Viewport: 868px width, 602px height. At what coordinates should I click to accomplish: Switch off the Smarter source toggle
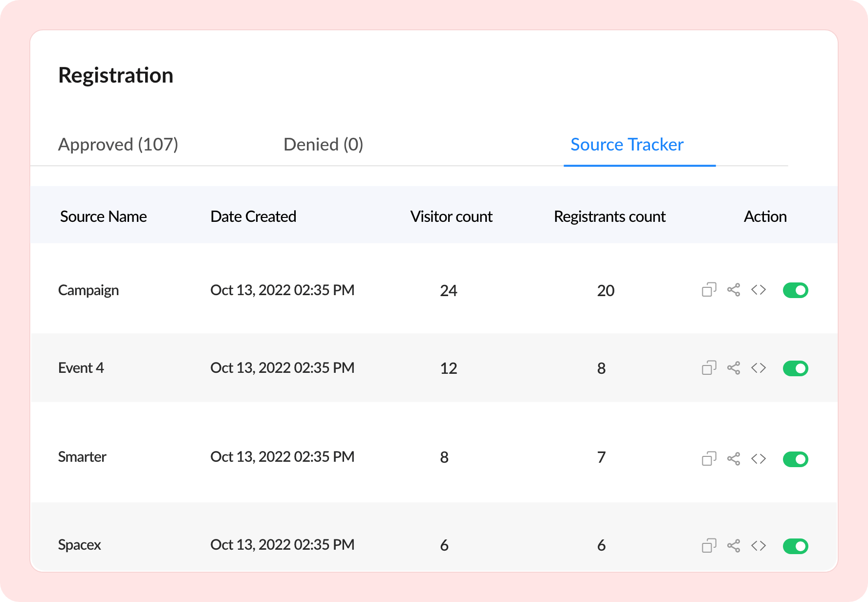(795, 459)
